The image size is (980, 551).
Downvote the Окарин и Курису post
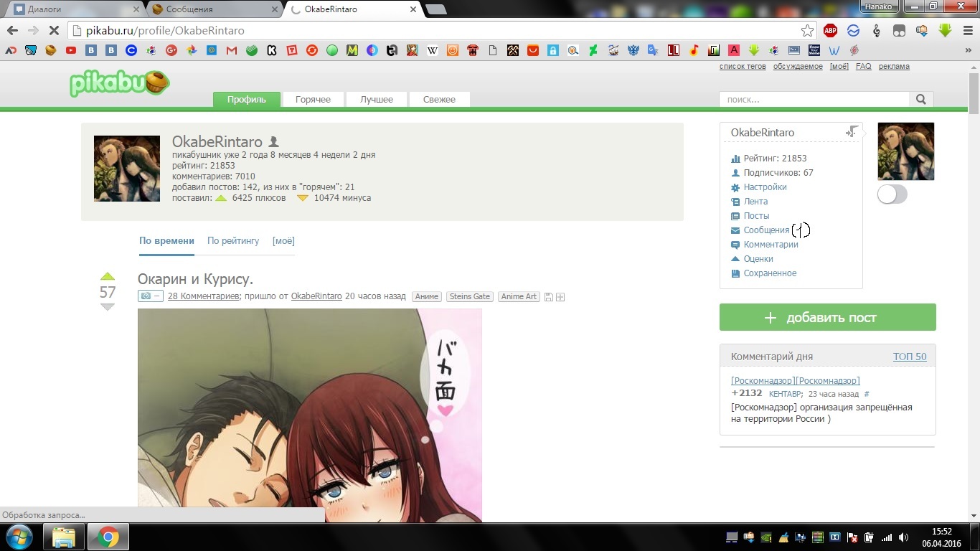108,307
